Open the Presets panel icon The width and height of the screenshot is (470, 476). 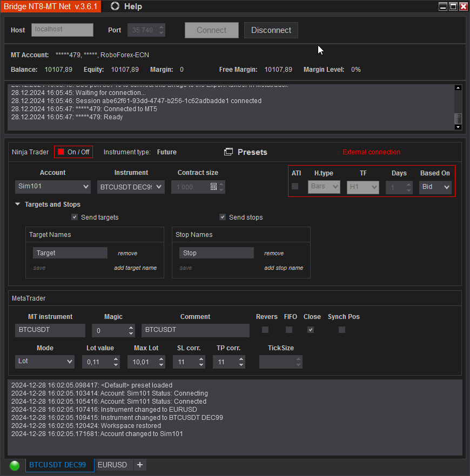tap(229, 152)
